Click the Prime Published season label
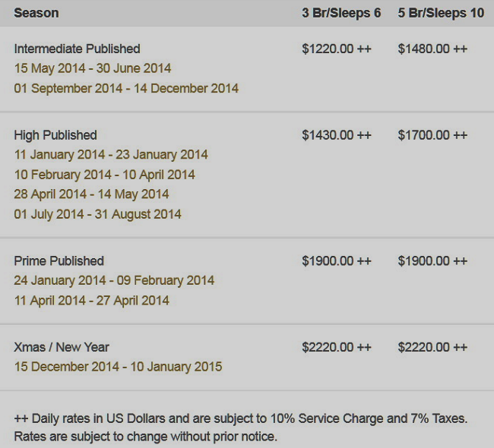This screenshot has height=448, width=494. (x=59, y=261)
